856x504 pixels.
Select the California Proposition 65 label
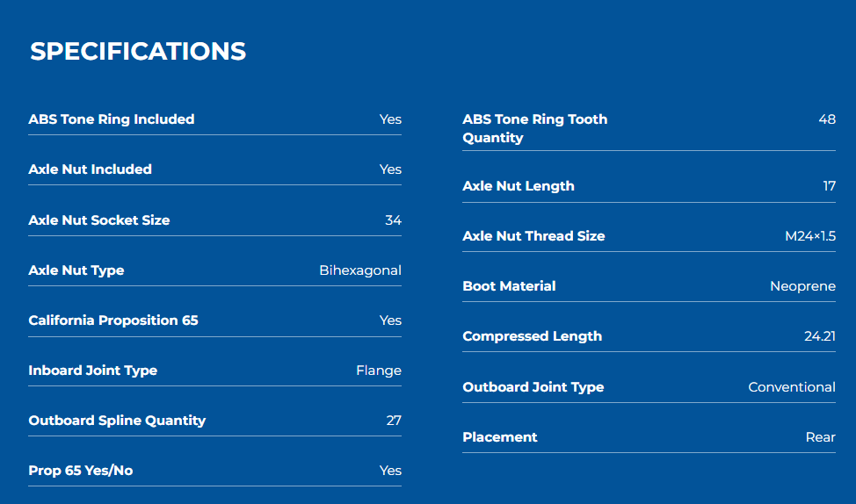(x=113, y=320)
